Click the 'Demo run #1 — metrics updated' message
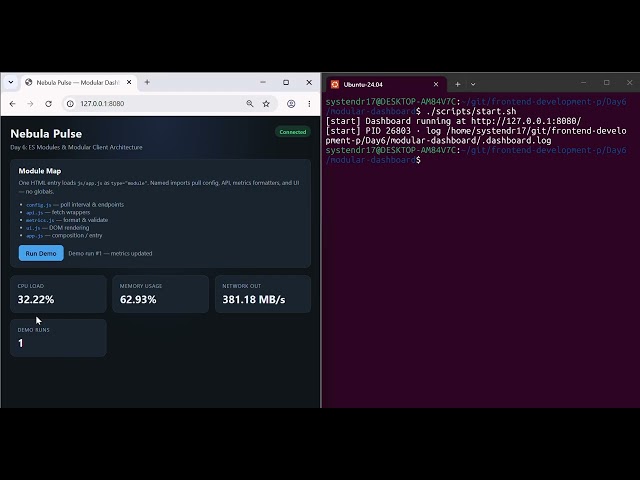The image size is (640, 480). tap(110, 253)
